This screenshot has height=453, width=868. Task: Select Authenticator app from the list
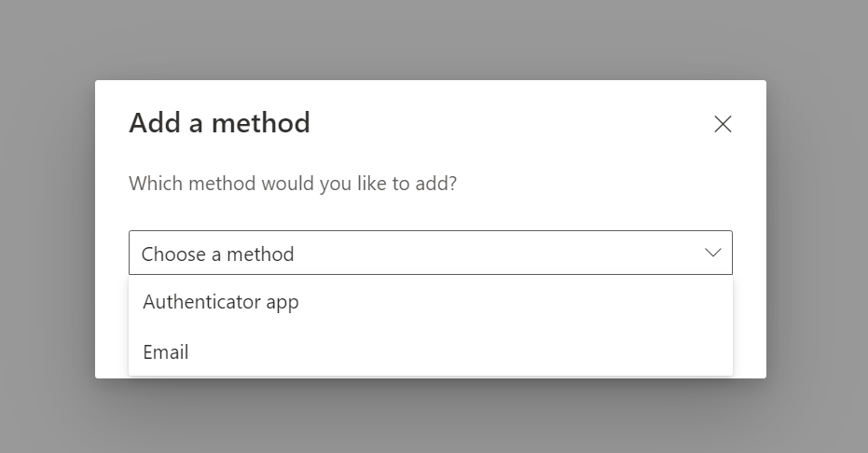[431, 302]
